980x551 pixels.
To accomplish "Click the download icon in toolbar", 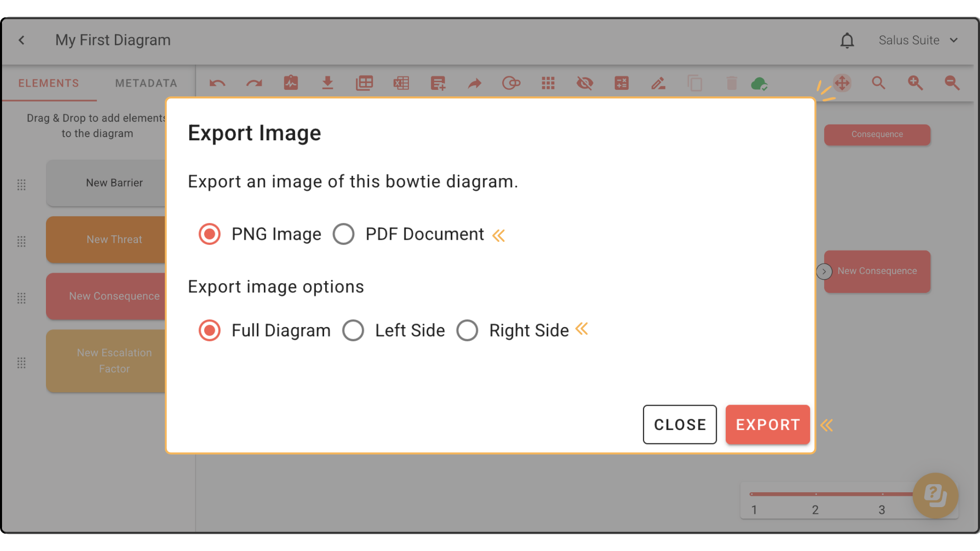I will pyautogui.click(x=328, y=83).
